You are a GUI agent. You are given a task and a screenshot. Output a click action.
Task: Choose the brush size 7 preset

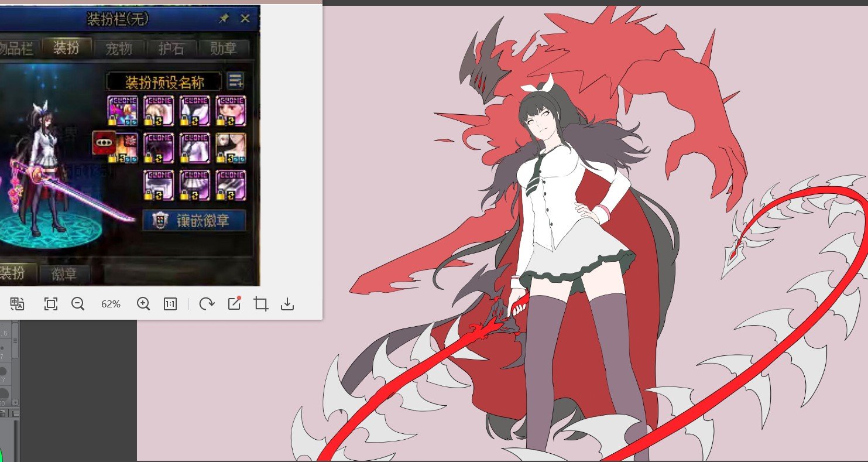(5, 351)
